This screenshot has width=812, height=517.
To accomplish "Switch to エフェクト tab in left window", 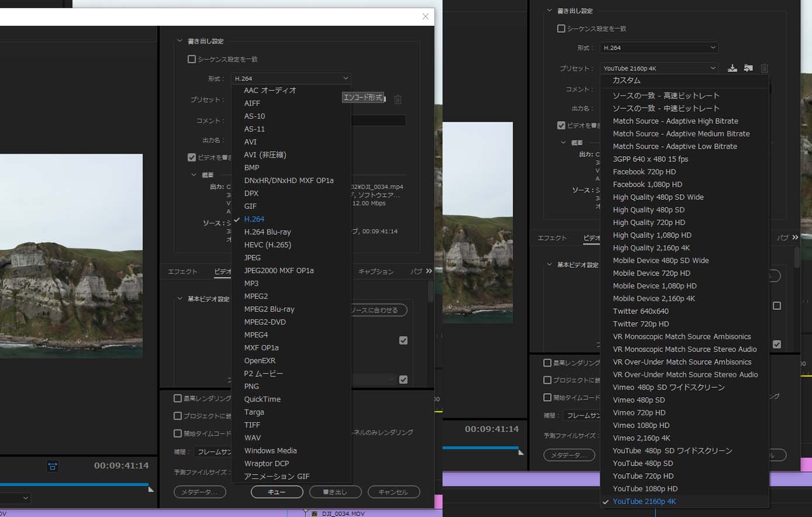I will [x=183, y=272].
